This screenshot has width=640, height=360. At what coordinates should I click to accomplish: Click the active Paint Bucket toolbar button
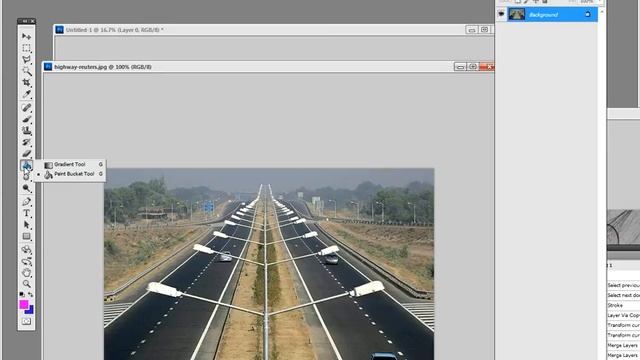coord(27,165)
